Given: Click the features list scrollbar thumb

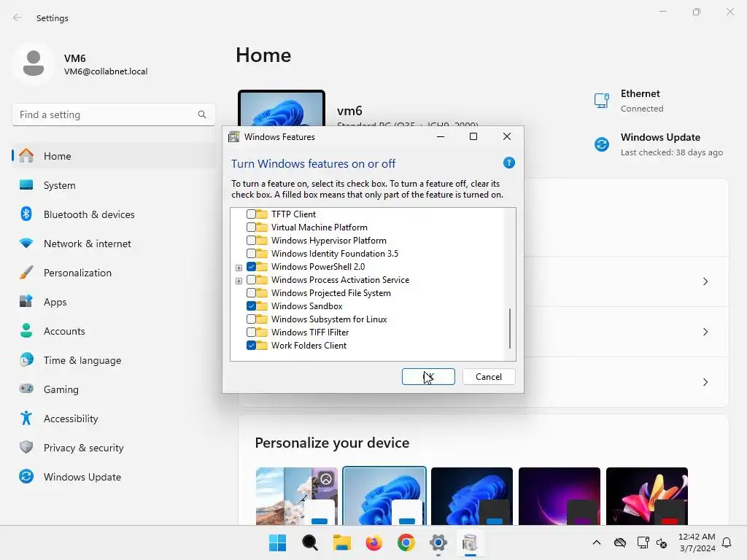Looking at the screenshot, I should [x=510, y=328].
